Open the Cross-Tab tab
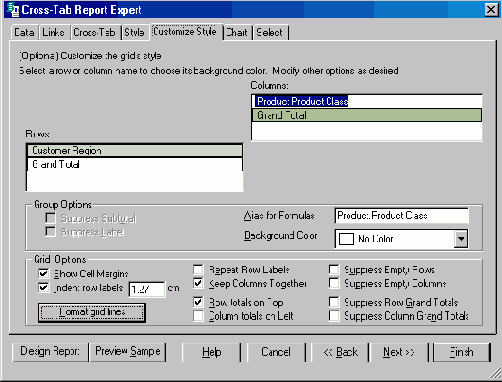This screenshot has height=382, width=502. pyautogui.click(x=94, y=32)
